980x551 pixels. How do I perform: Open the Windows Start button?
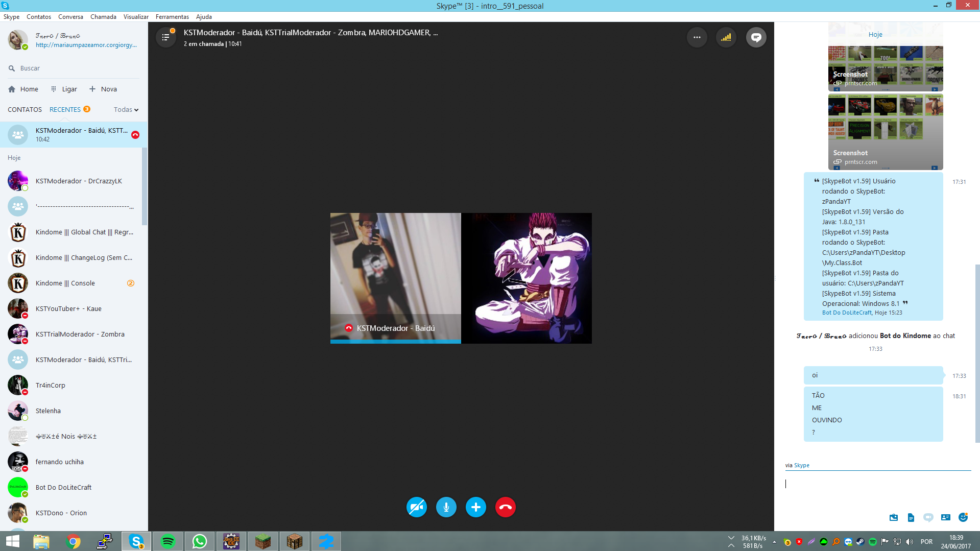coord(12,541)
